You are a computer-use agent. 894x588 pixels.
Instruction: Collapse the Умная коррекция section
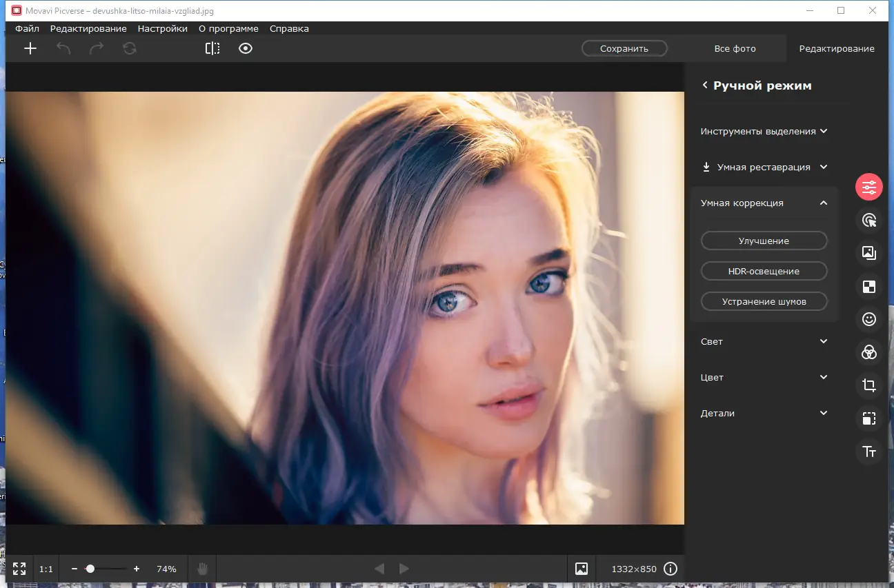click(x=823, y=203)
